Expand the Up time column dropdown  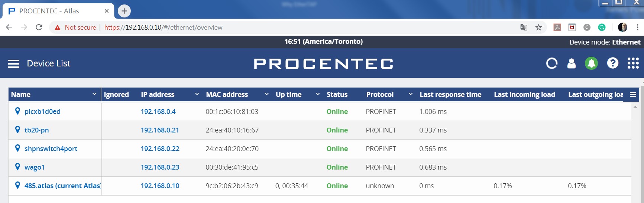318,94
